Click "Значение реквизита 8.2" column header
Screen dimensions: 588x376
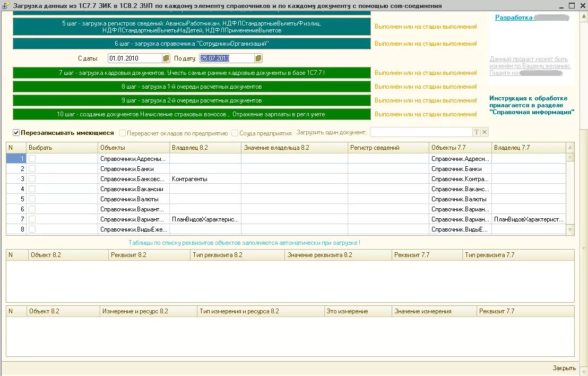[338, 255]
